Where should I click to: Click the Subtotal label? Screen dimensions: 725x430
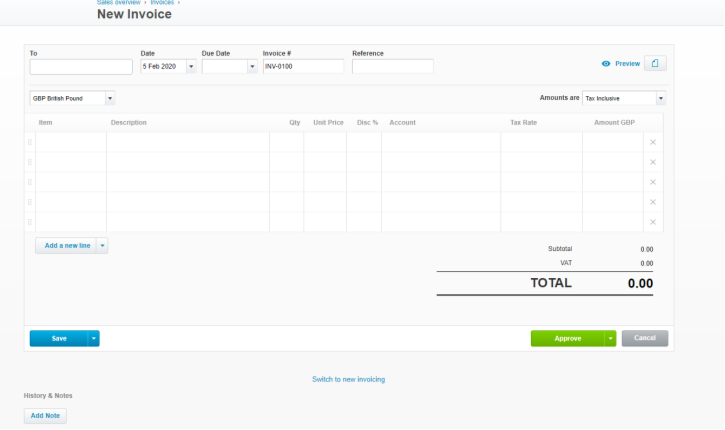tap(560, 249)
